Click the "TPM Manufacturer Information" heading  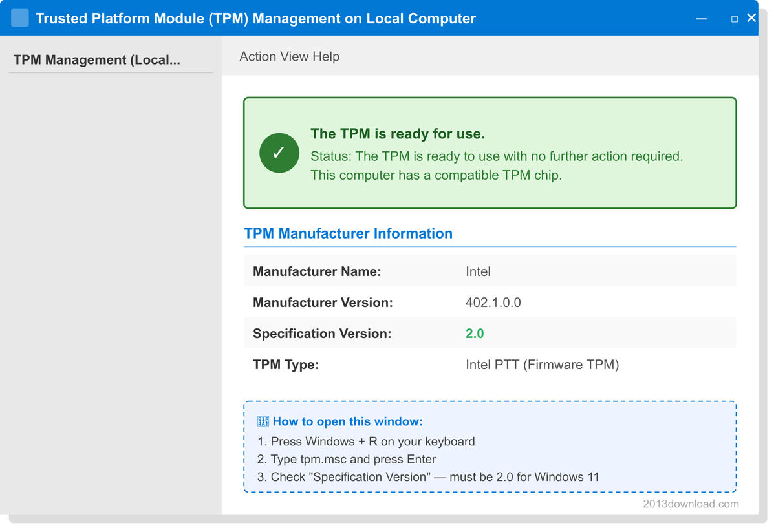point(348,233)
